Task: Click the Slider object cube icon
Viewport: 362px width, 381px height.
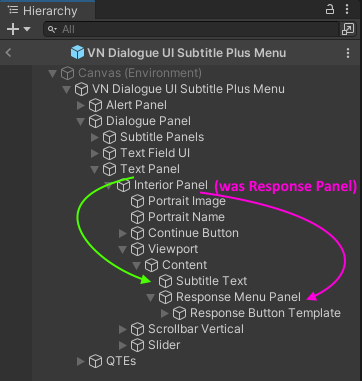Action: coord(137,345)
